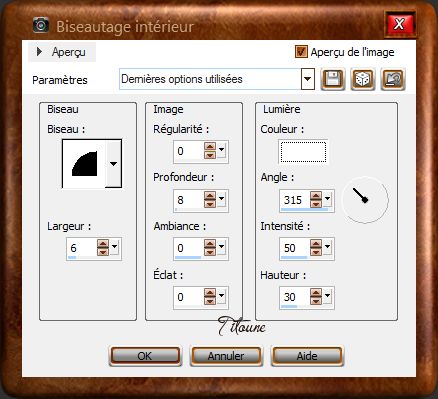Increase the Angle value
Viewport: 438px width, 399px height.
point(316,196)
